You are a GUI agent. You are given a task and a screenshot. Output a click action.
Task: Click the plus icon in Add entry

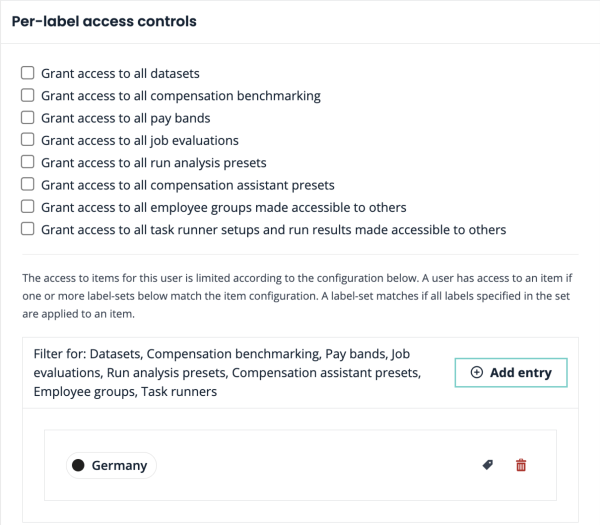[x=476, y=372]
